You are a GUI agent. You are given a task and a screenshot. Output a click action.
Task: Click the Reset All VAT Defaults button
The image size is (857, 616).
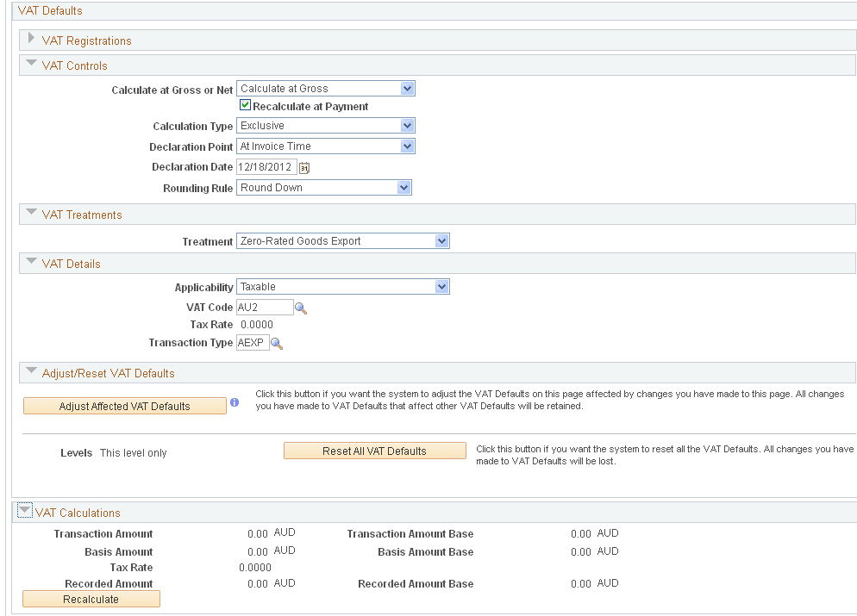pyautogui.click(x=374, y=450)
